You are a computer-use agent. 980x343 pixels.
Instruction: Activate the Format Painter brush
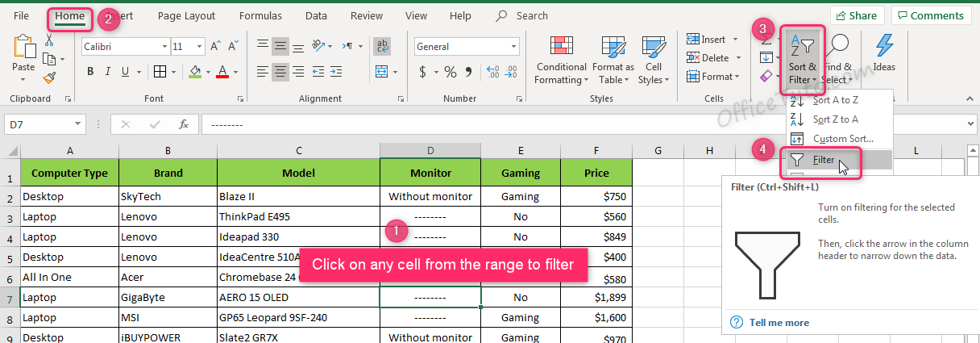coord(50,77)
